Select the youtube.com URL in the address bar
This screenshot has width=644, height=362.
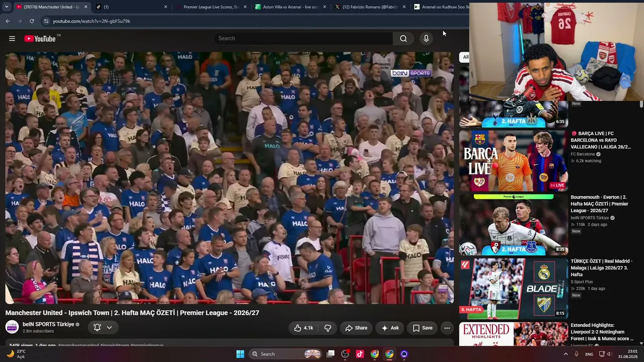(x=92, y=21)
